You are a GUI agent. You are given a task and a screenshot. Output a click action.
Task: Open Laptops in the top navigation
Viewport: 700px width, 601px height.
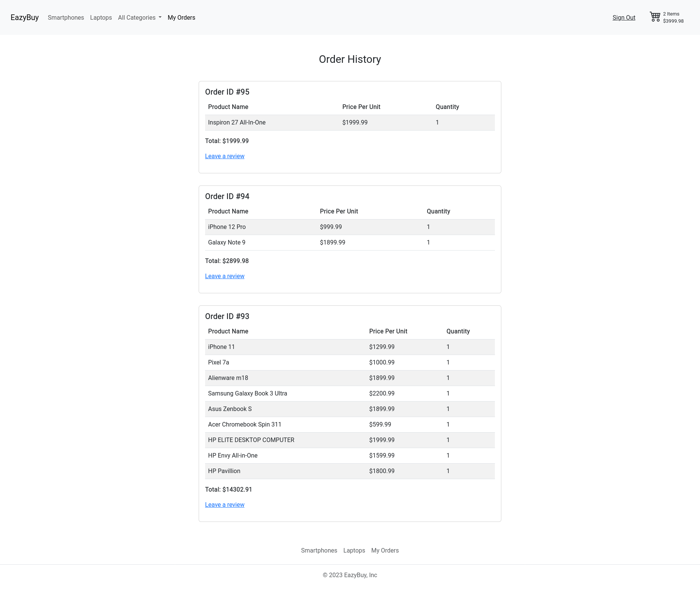click(101, 17)
